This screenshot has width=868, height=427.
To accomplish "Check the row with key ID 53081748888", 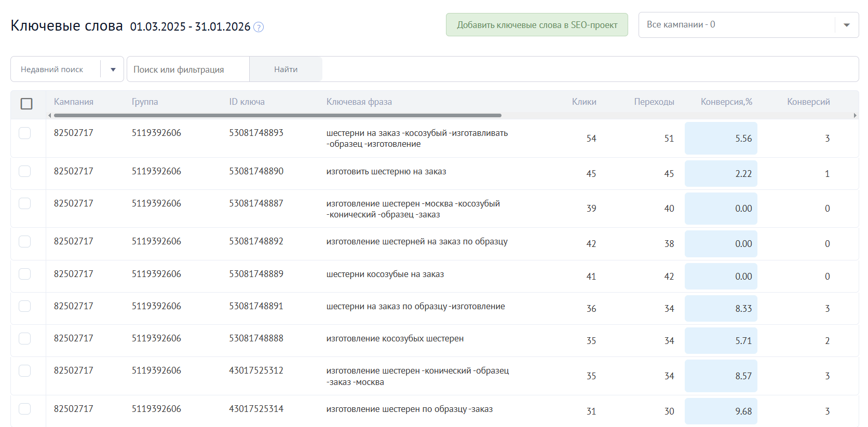I will (x=24, y=338).
